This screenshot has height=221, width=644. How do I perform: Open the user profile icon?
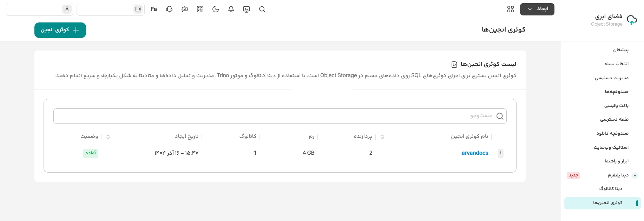[67, 9]
